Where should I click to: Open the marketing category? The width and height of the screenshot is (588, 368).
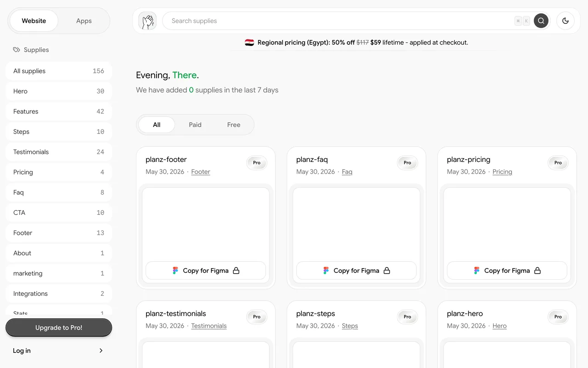click(59, 273)
